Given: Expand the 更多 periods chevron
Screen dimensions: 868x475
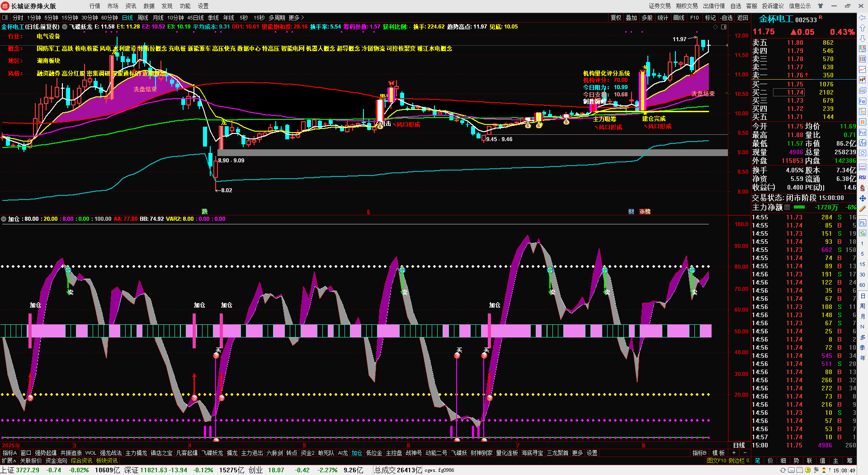Looking at the screenshot, I should (x=297, y=18).
